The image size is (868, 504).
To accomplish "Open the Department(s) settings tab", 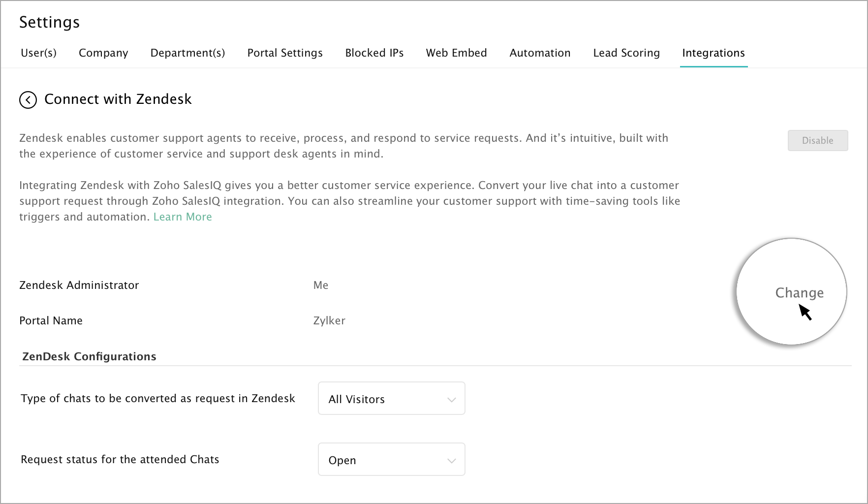I will [187, 53].
